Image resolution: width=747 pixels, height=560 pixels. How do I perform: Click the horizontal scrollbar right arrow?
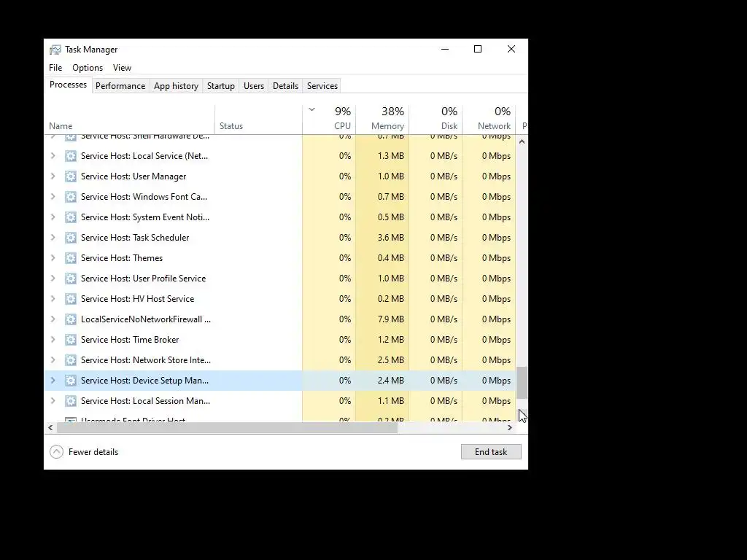510,428
